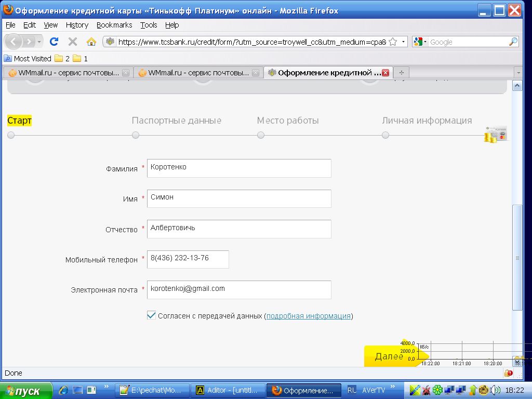
Task: Bookmark this page with the star icon
Action: pyautogui.click(x=393, y=42)
